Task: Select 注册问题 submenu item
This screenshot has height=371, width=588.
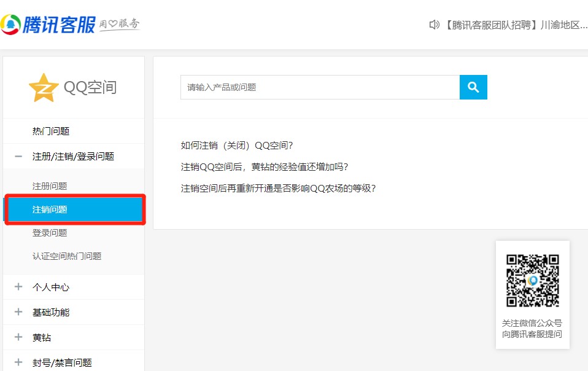Action: pyautogui.click(x=50, y=186)
